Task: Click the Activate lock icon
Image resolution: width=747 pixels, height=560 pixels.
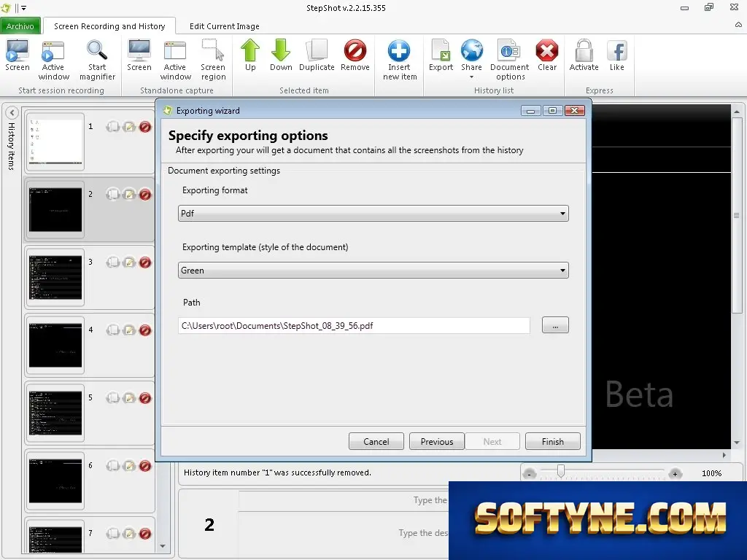Action: 584,50
